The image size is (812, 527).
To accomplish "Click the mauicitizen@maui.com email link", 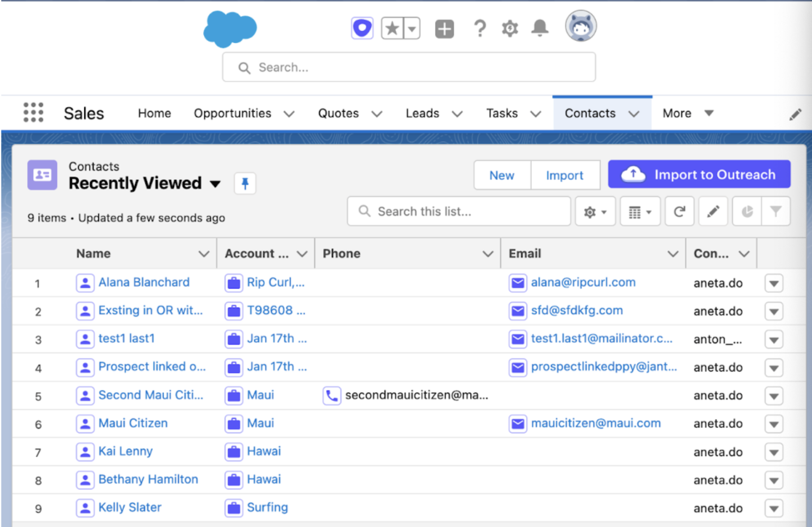I will (x=596, y=423).
